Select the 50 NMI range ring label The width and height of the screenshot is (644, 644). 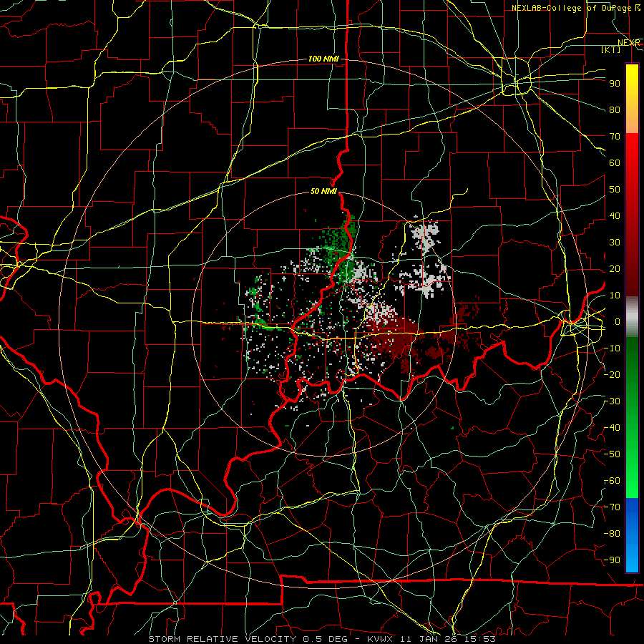[323, 191]
